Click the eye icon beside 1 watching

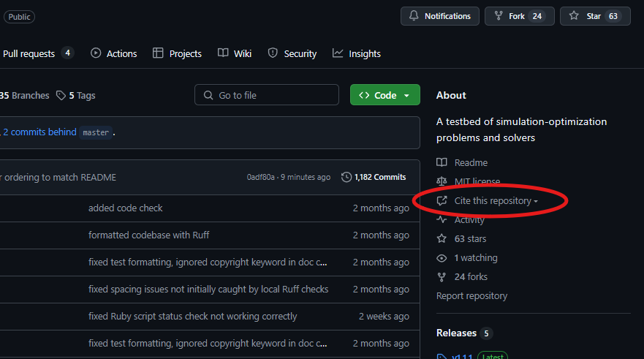(x=442, y=258)
